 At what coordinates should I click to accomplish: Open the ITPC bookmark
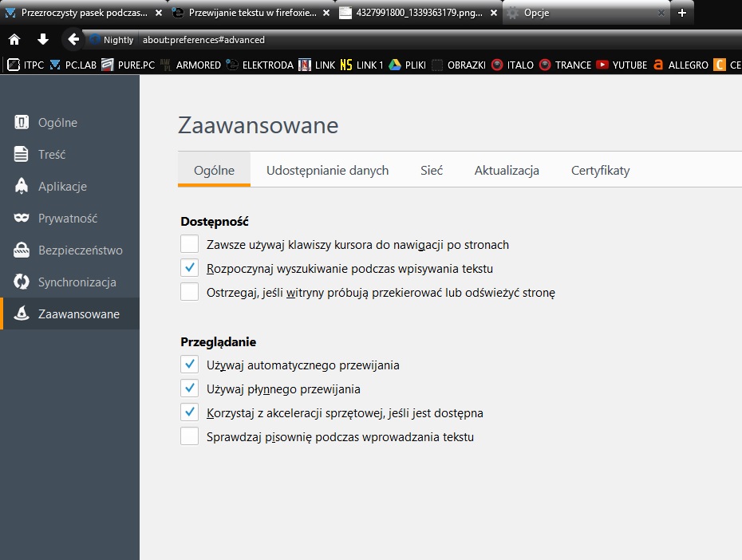(x=26, y=65)
